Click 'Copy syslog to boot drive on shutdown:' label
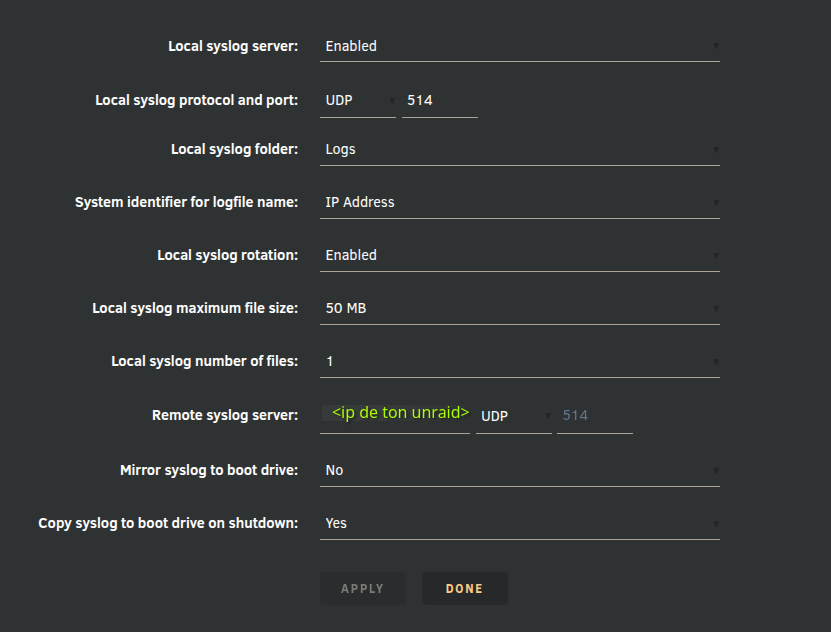 168,523
